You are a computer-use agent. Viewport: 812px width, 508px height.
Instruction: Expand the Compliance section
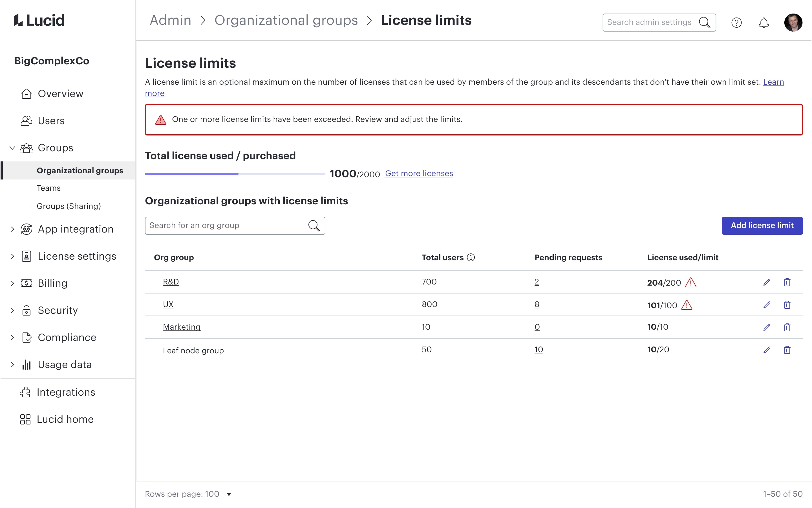tap(12, 338)
